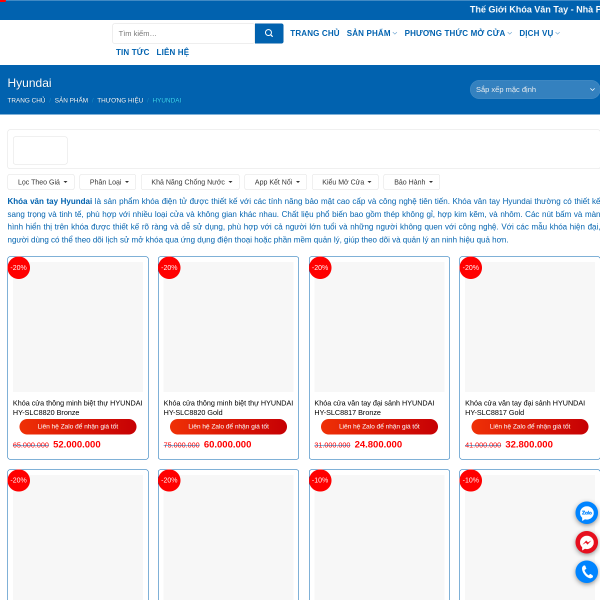Click the price 60.000.000
Image resolution: width=600 pixels, height=600 pixels.
pyautogui.click(x=228, y=444)
